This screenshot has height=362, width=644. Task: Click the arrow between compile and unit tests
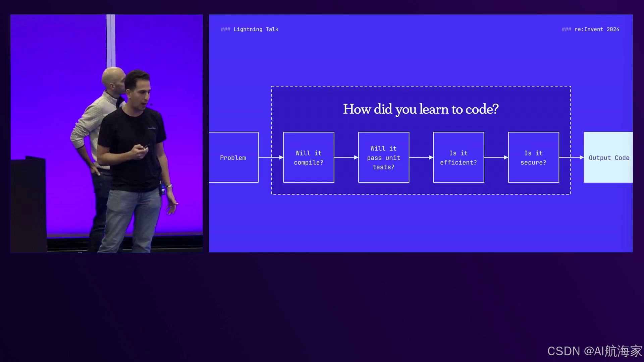(x=346, y=157)
